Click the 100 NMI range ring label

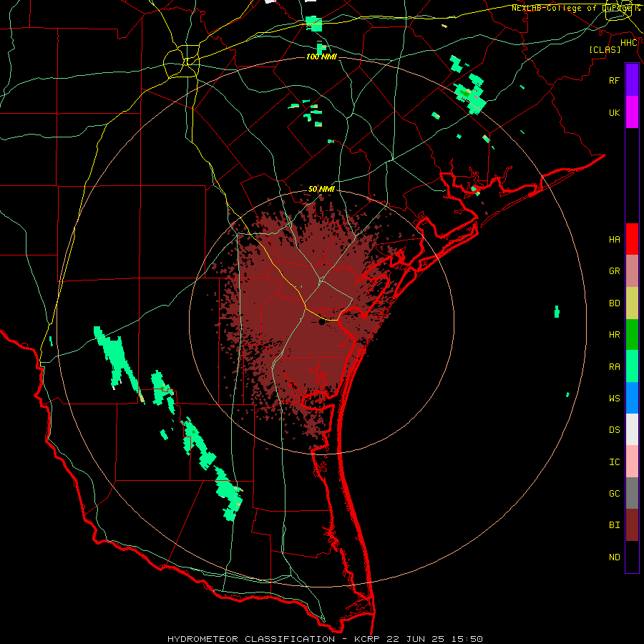click(321, 57)
